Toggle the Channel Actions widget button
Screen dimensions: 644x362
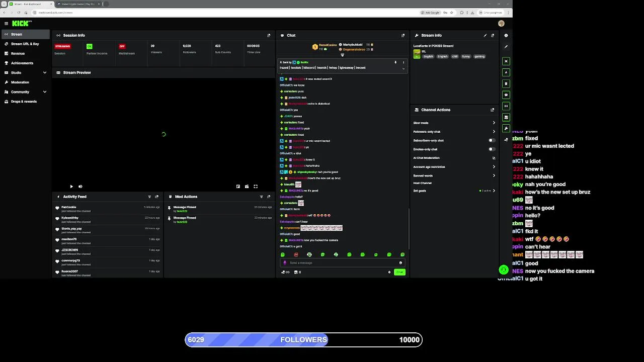coord(506,117)
